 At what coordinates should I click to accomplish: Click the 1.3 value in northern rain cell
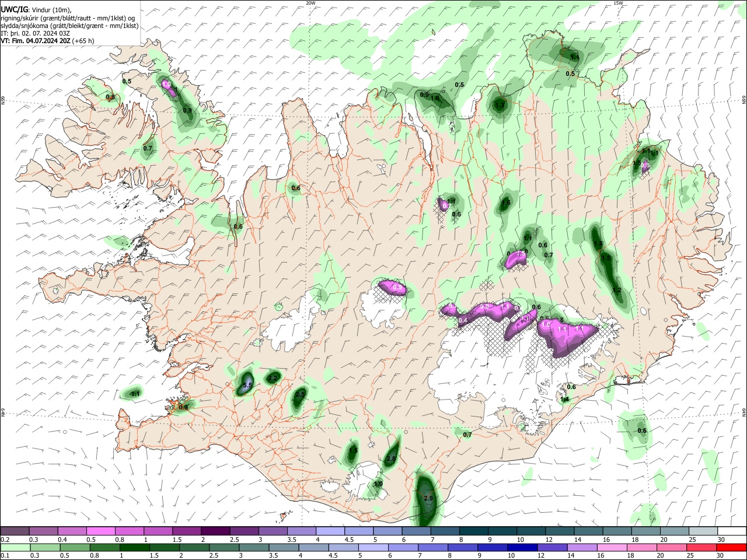pyautogui.click(x=500, y=106)
